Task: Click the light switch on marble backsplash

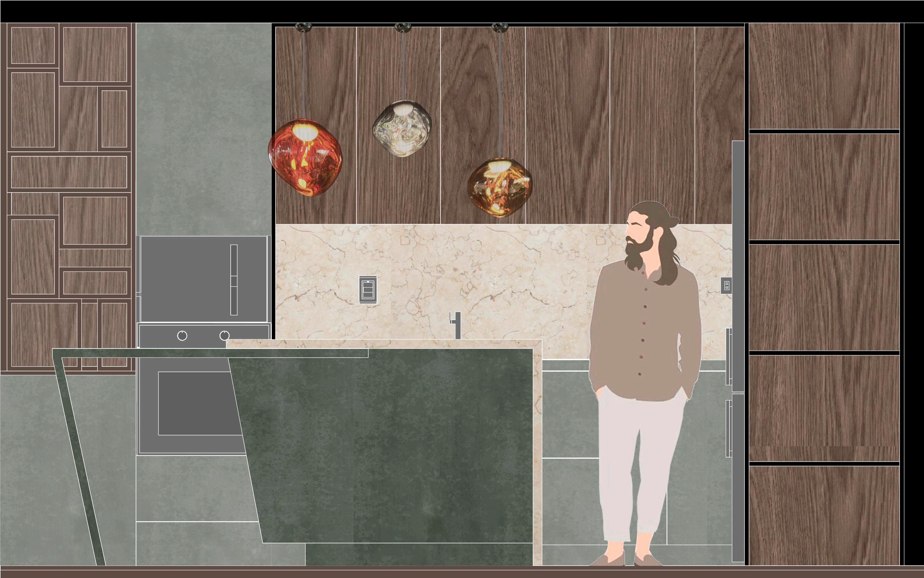Action: point(368,290)
